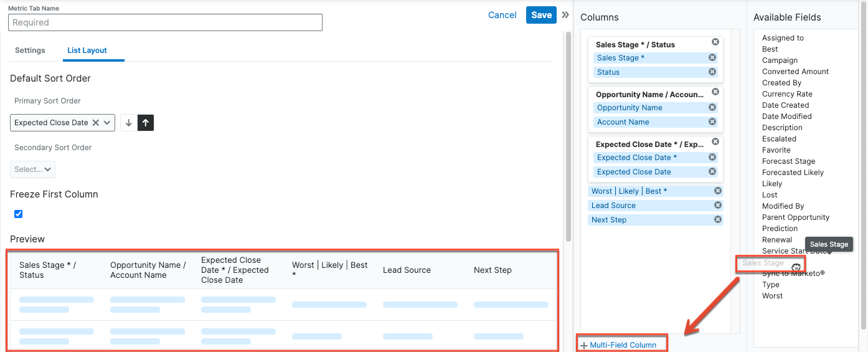Set sort direction to ascending
The image size is (868, 352).
146,123
